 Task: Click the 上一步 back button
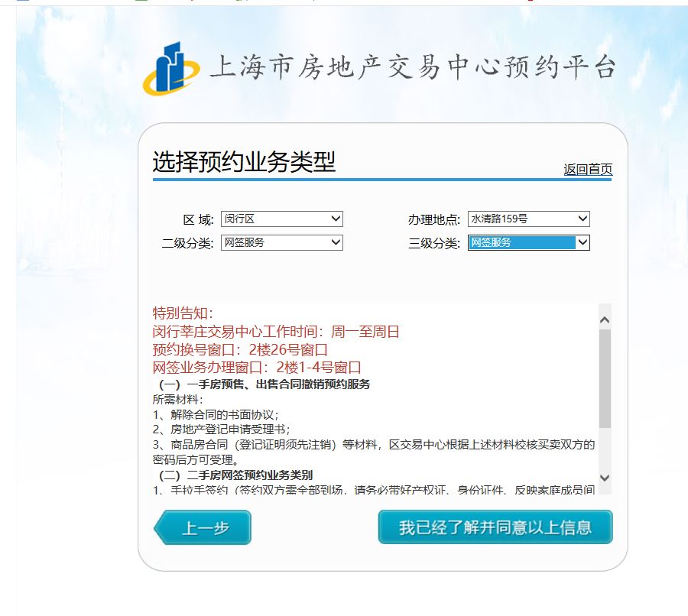[205, 528]
